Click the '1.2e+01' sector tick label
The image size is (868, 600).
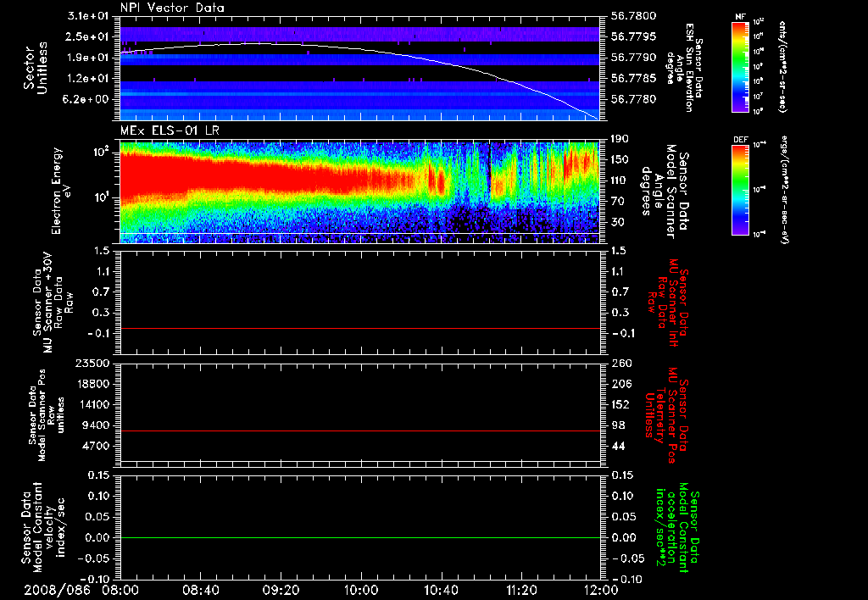pyautogui.click(x=87, y=79)
